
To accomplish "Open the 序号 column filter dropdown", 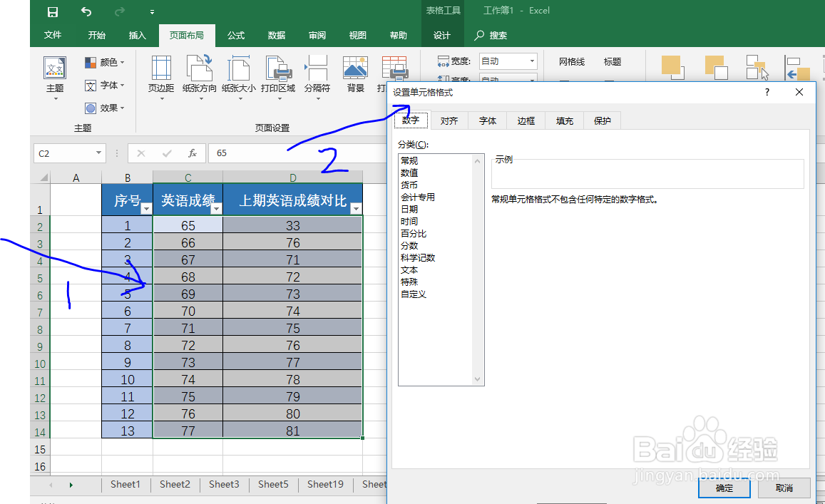I will [145, 209].
